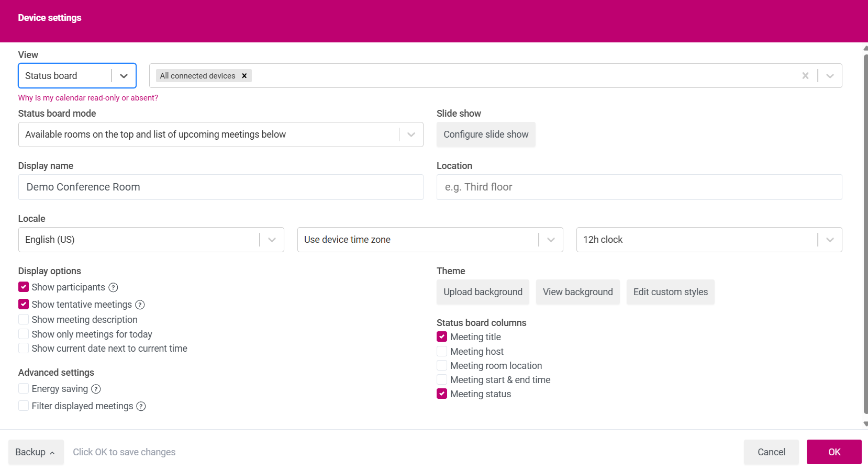Check Meeting start & end time checkbox
This screenshot has width=868, height=471.
442,379
